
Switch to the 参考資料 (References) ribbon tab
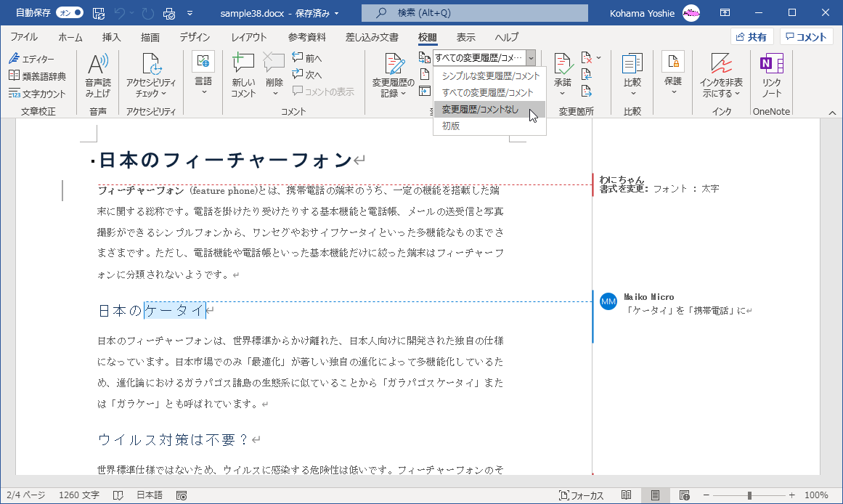(306, 37)
